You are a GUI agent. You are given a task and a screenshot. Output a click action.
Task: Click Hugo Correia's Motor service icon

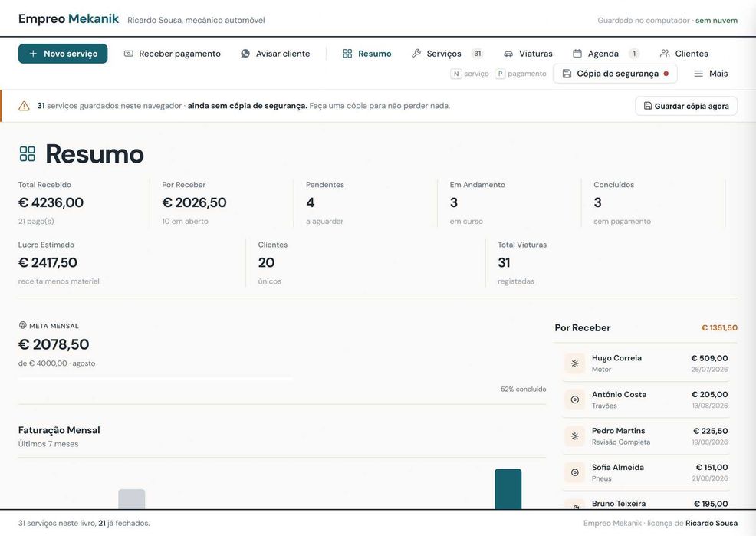[575, 363]
